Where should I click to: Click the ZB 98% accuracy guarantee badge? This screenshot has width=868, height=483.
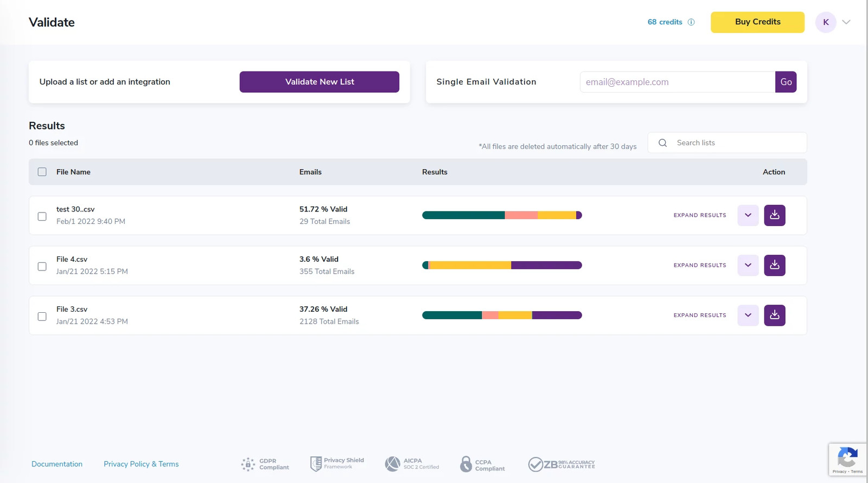pyautogui.click(x=561, y=464)
